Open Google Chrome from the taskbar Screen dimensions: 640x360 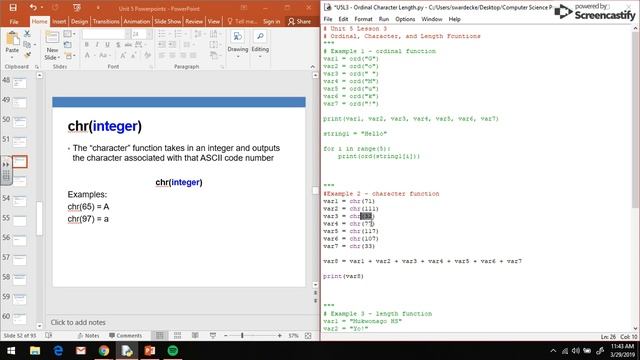104,351
